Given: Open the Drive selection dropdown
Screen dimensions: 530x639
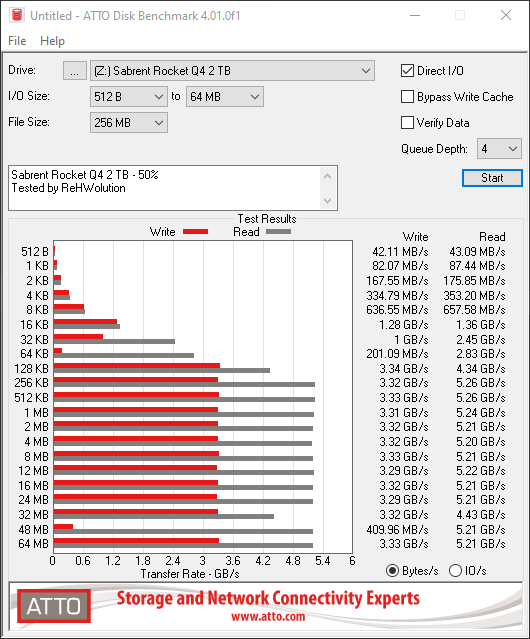Looking at the screenshot, I should pos(232,71).
